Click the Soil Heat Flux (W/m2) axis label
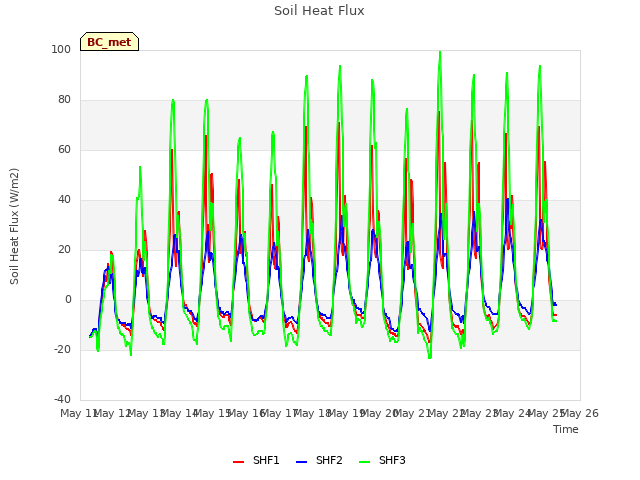This screenshot has height=480, width=640. (14, 226)
